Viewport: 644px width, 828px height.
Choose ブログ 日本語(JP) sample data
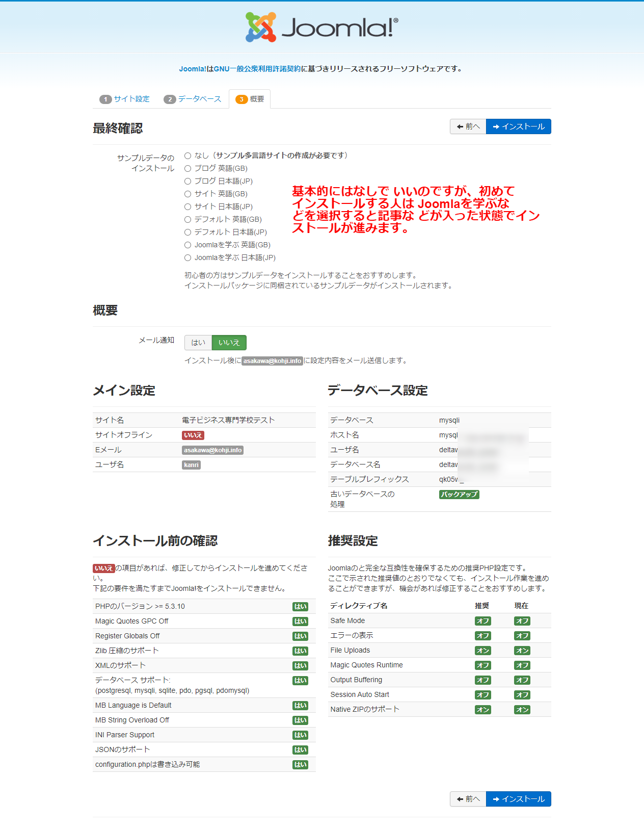point(188,181)
